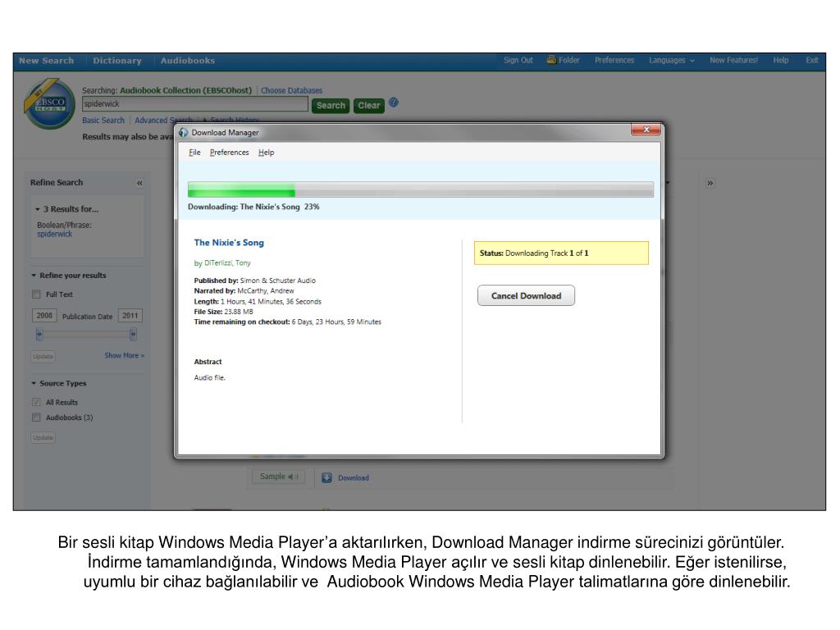Click the Exit link
840x630 pixels.
coord(811,60)
